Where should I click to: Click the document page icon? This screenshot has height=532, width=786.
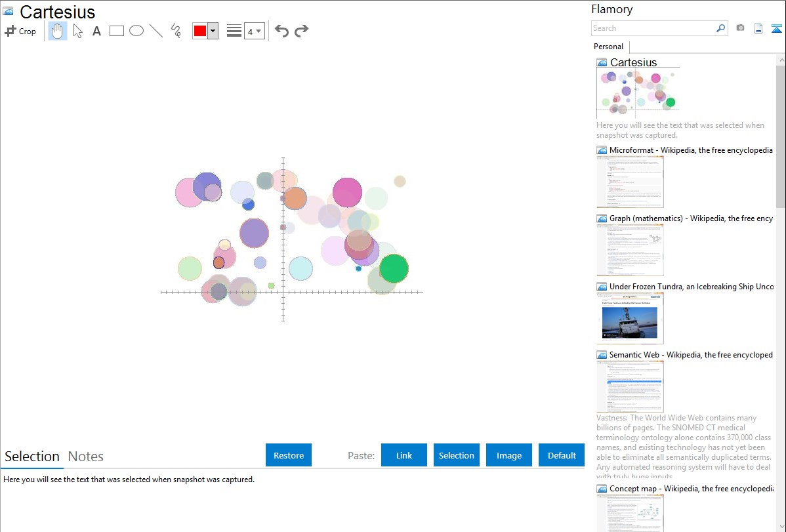[x=758, y=28]
